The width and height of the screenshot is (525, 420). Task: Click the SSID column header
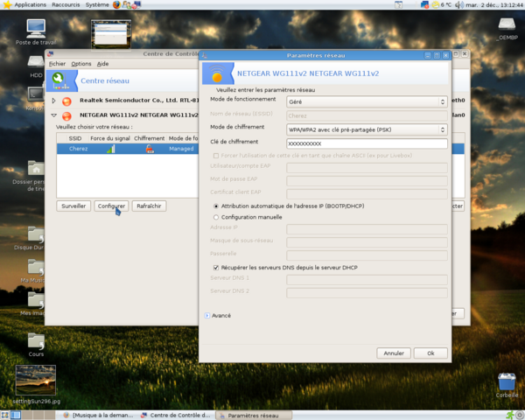[x=75, y=138]
